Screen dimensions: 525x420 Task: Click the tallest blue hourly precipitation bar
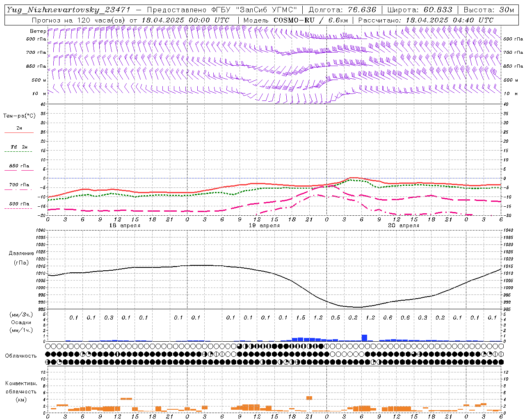click(364, 338)
